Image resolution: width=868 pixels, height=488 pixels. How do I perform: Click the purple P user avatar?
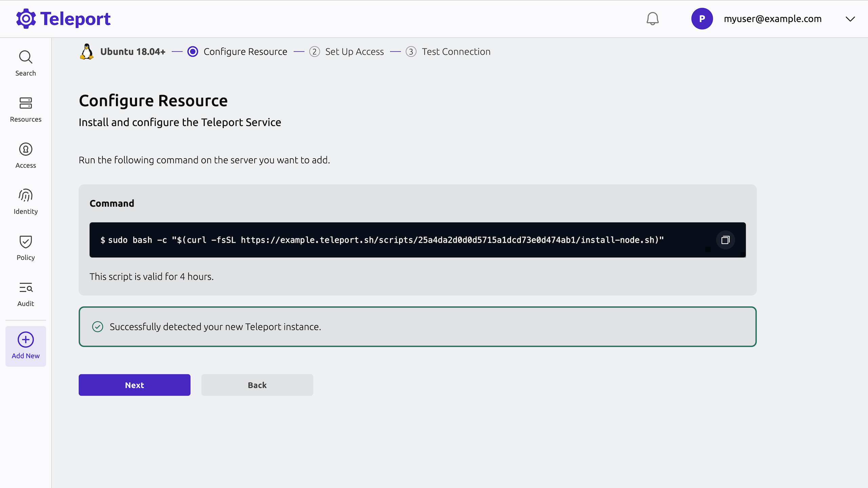702,19
